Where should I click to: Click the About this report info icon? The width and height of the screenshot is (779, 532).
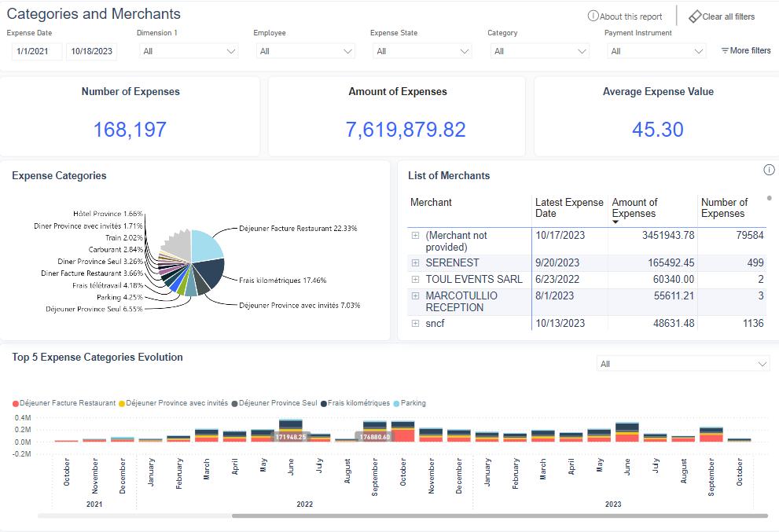pos(593,17)
